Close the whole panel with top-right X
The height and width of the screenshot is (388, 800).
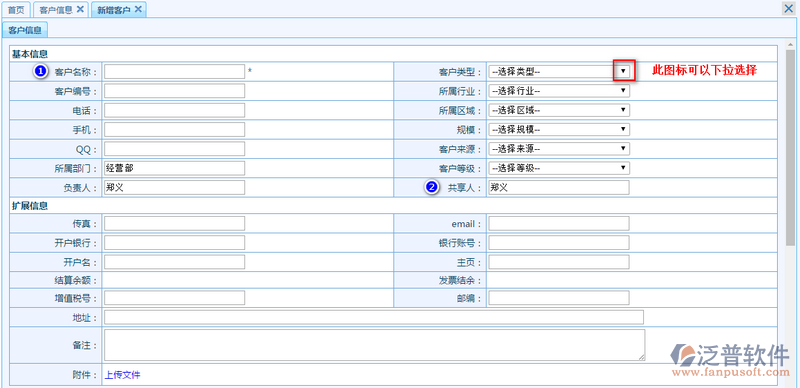click(x=789, y=8)
